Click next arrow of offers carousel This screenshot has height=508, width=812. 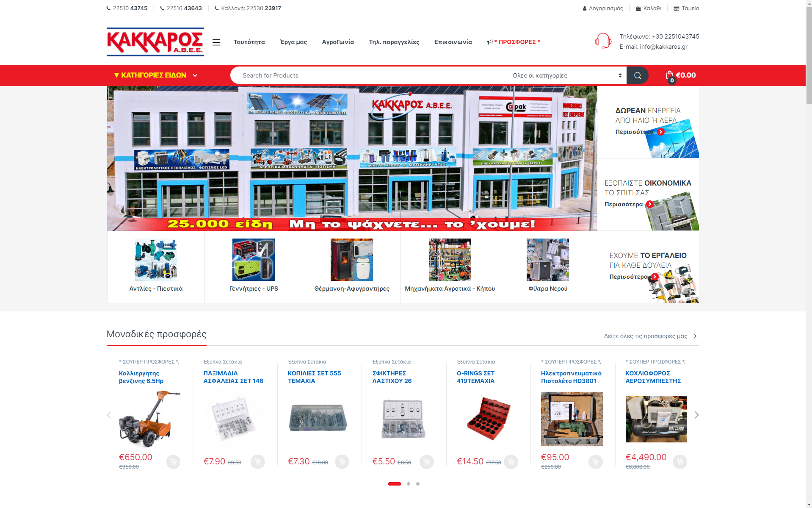pos(696,415)
